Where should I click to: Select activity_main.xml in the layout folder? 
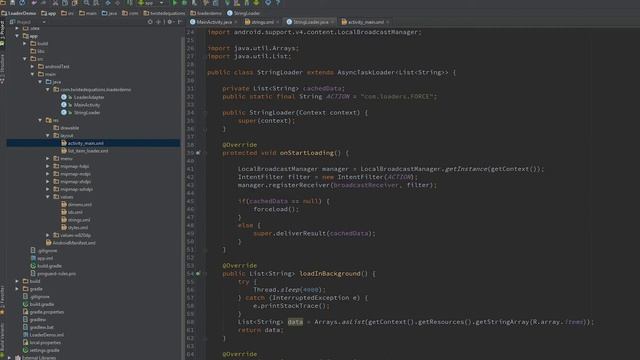(82, 143)
